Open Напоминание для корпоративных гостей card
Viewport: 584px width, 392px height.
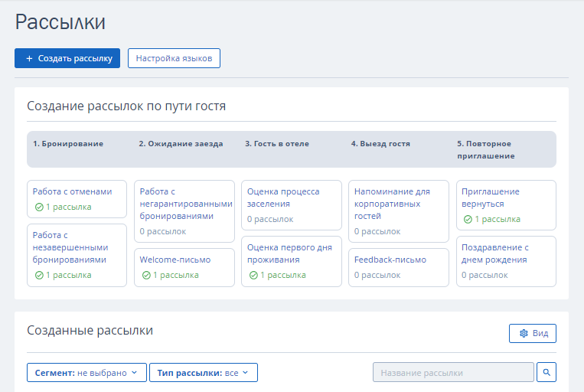point(399,211)
